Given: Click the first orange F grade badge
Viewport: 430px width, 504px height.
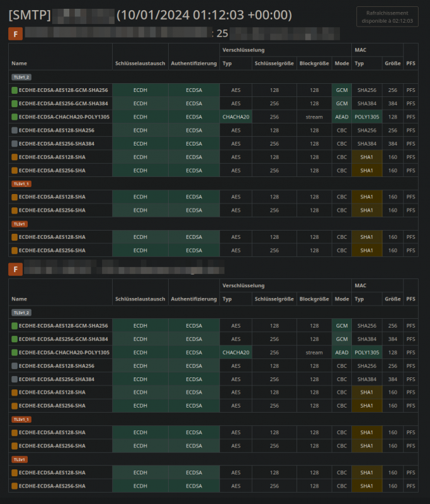Looking at the screenshot, I should click(x=15, y=33).
